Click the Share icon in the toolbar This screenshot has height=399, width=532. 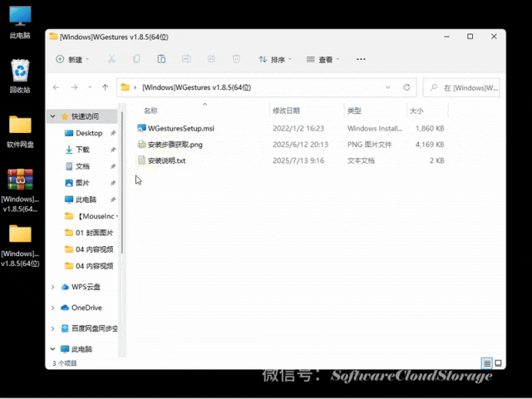211,59
